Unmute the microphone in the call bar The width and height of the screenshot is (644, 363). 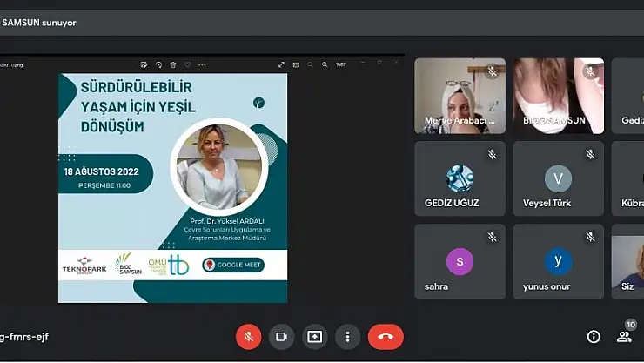(249, 336)
